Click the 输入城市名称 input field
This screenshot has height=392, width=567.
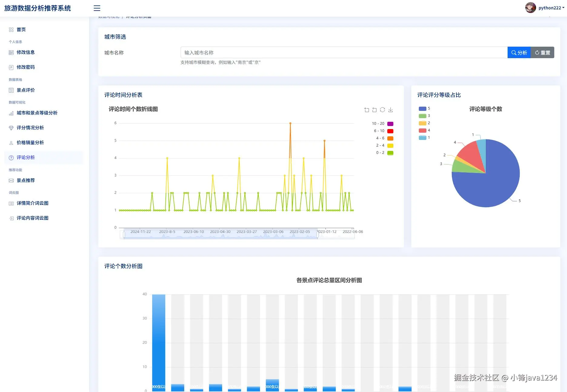click(x=344, y=53)
